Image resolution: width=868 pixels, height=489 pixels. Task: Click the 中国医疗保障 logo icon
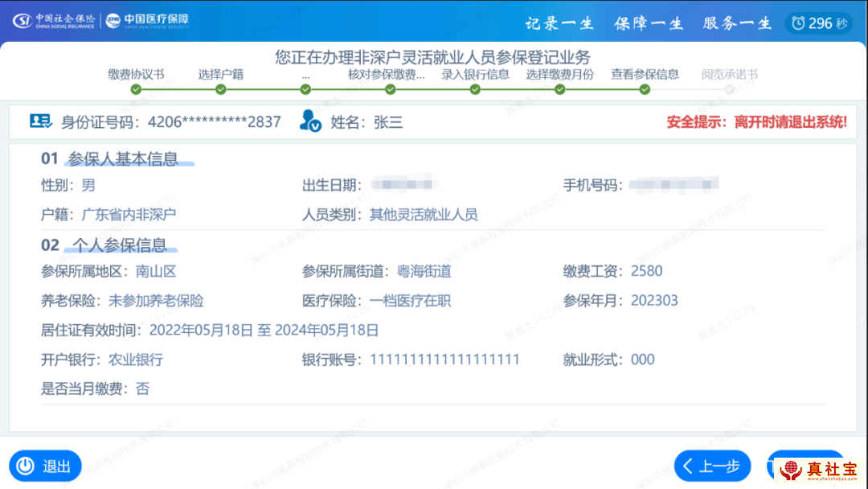click(x=115, y=20)
